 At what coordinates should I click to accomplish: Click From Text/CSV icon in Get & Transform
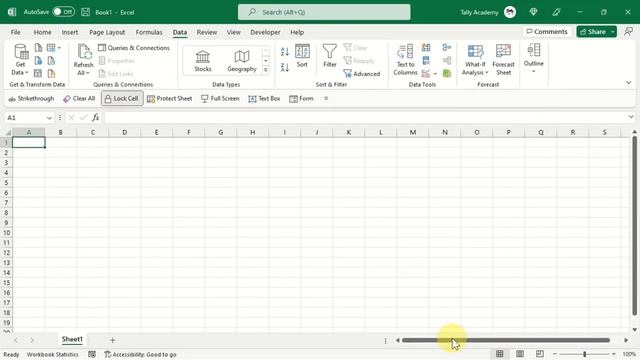(x=38, y=48)
